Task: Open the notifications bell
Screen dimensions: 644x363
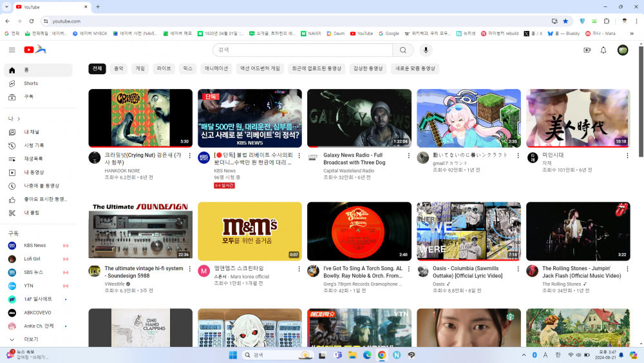Action: point(603,50)
